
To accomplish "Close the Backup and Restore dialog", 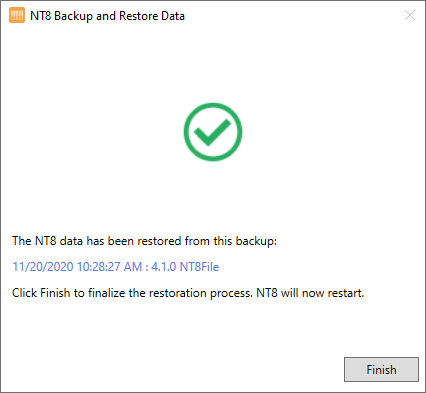I will point(410,15).
